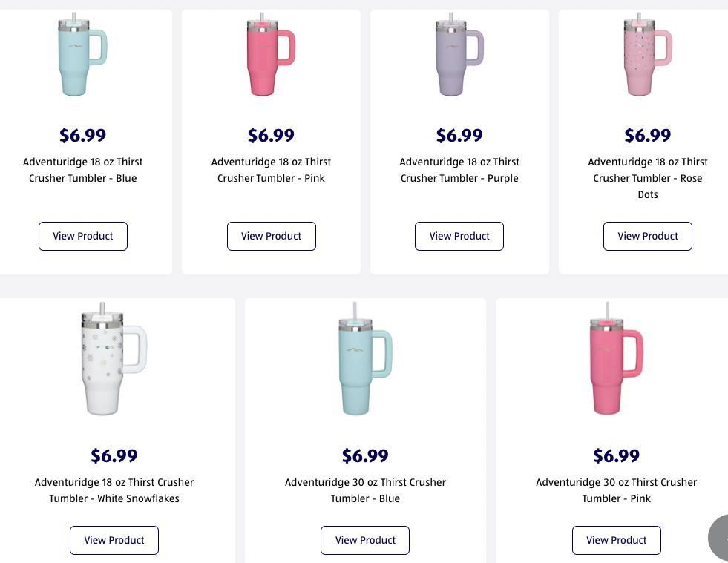This screenshot has height=563, width=728.
Task: Select the Thirst Crusher Rose Dots title
Action: coord(648,178)
